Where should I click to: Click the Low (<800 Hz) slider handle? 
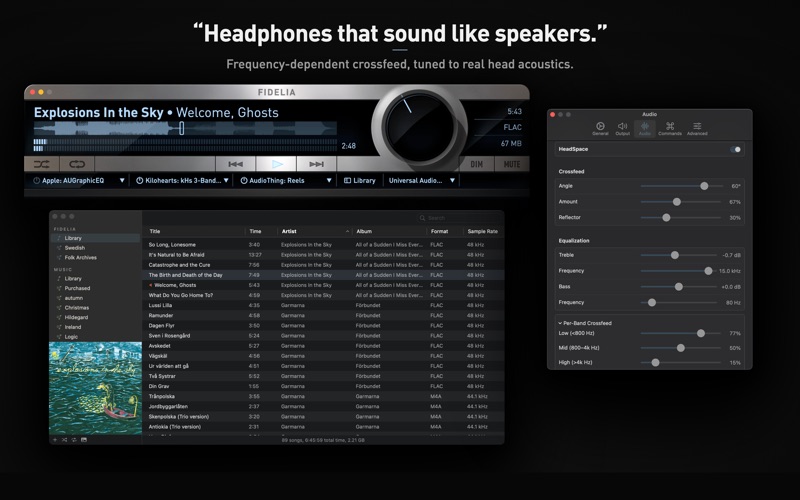(x=701, y=333)
